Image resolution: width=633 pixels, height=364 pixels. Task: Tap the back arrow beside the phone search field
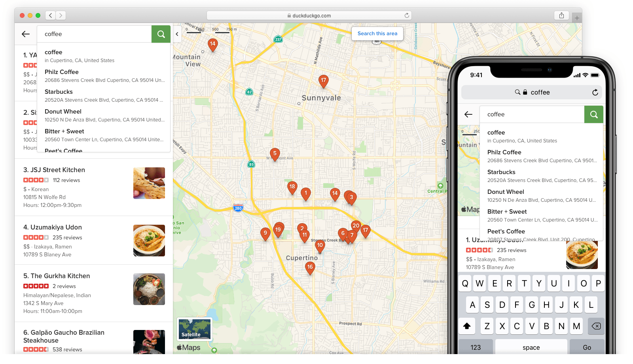(468, 114)
